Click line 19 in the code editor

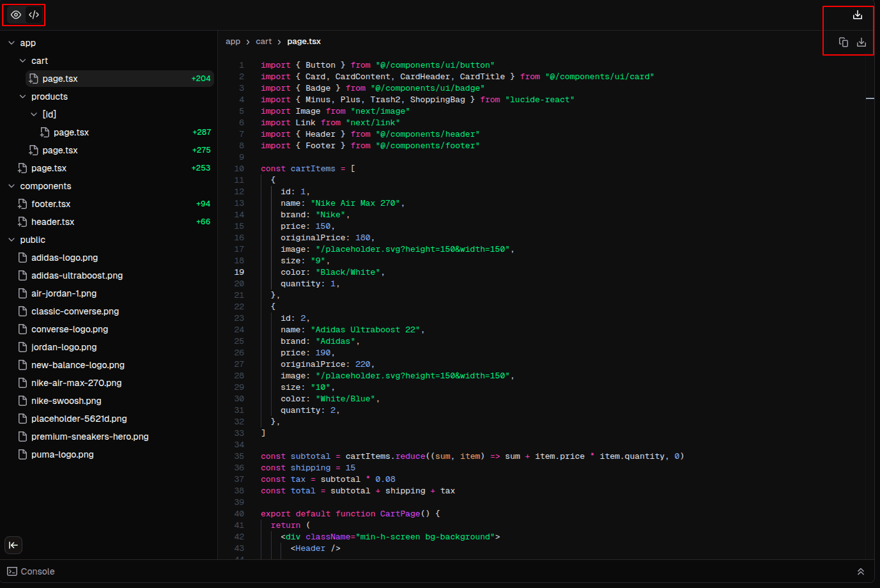point(332,272)
